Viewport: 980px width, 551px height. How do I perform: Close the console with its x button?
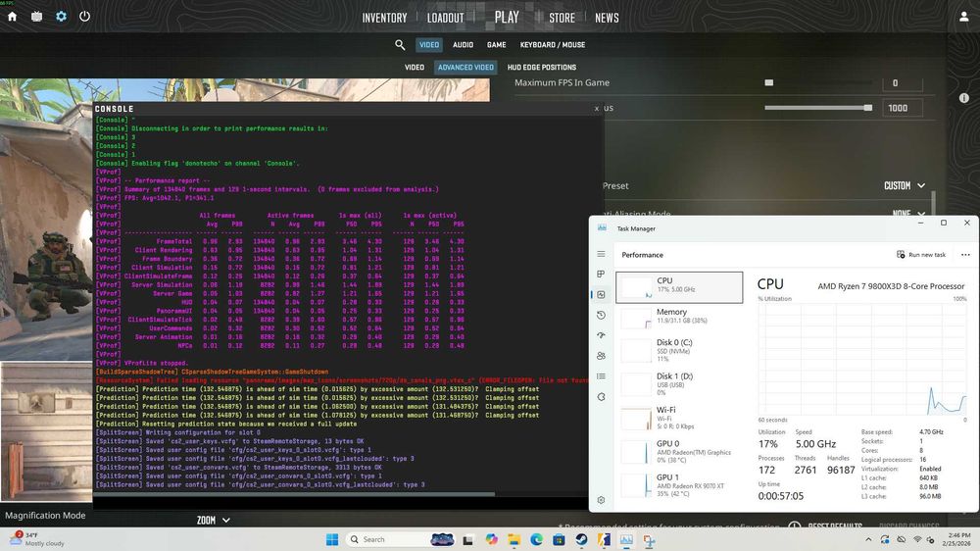(x=596, y=109)
